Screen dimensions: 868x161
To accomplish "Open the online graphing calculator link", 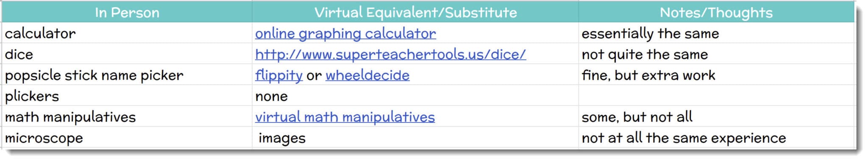I will coord(345,33).
